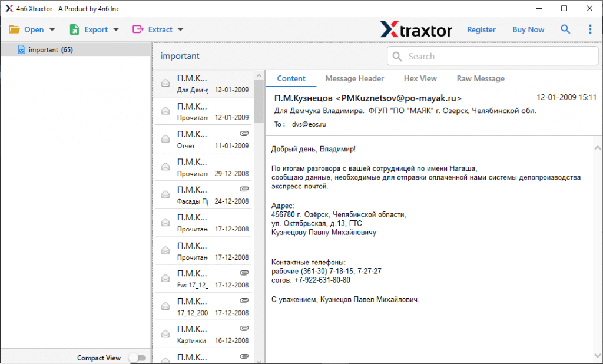Open the three-dot more options menu
Screen dimensions: 603x364
pyautogui.click(x=590, y=29)
